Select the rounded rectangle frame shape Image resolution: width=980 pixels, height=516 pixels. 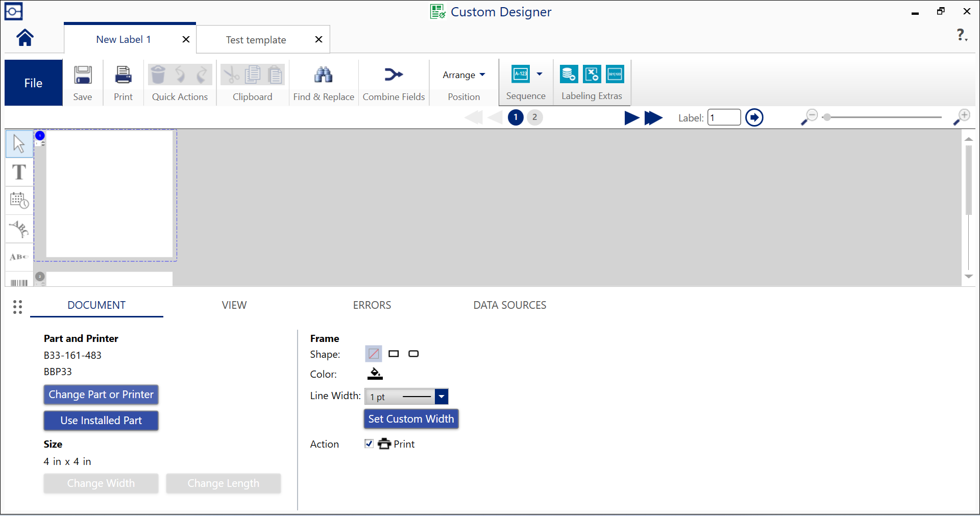click(413, 354)
